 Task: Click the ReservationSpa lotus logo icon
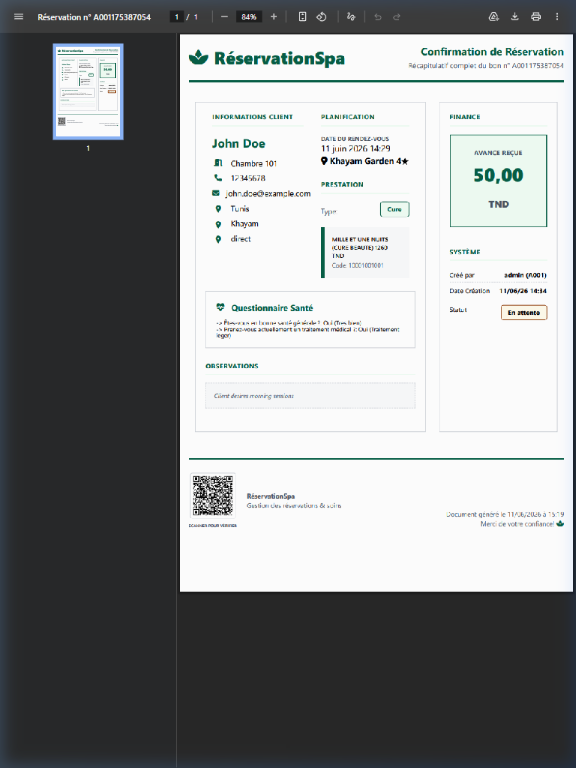click(198, 57)
